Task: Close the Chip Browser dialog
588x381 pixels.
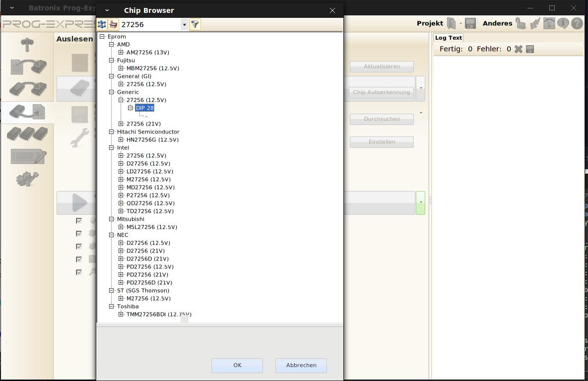Action: tap(332, 10)
